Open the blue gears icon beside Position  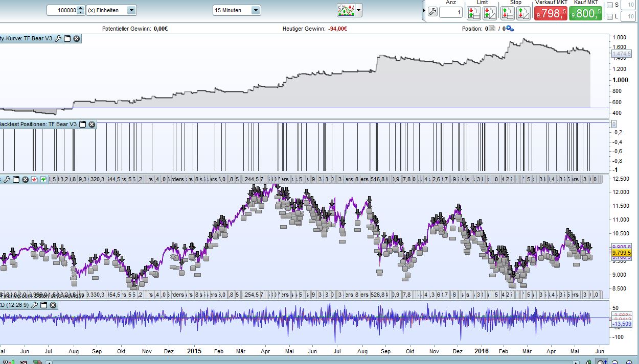[510, 29]
